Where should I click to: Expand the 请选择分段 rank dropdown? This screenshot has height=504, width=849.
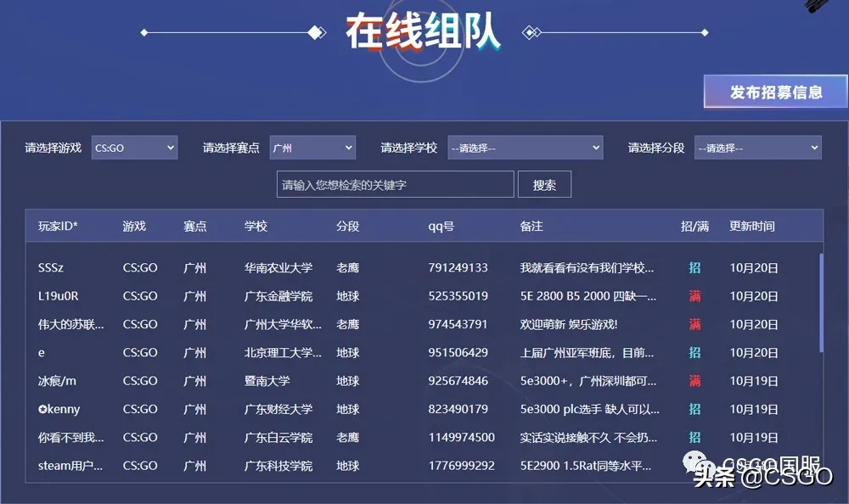(x=757, y=148)
